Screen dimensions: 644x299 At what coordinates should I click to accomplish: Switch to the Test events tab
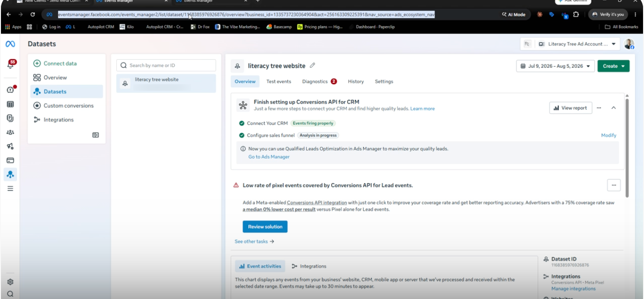[x=278, y=81]
